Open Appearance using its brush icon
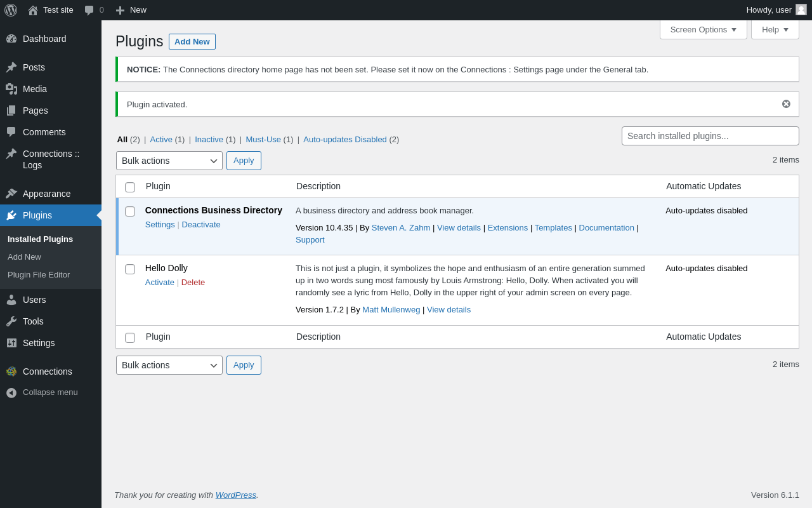812x508 pixels. tap(11, 194)
